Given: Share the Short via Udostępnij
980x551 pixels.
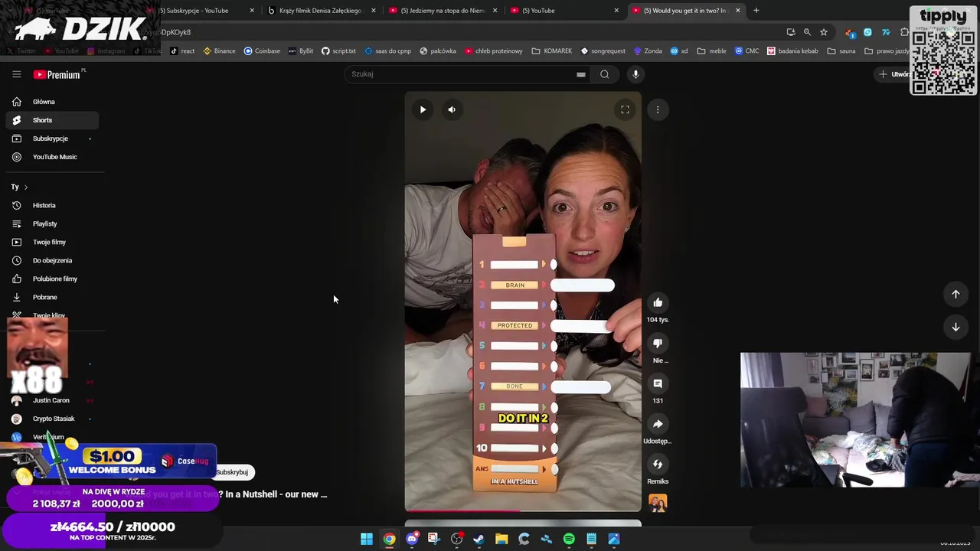Looking at the screenshot, I should 658,424.
